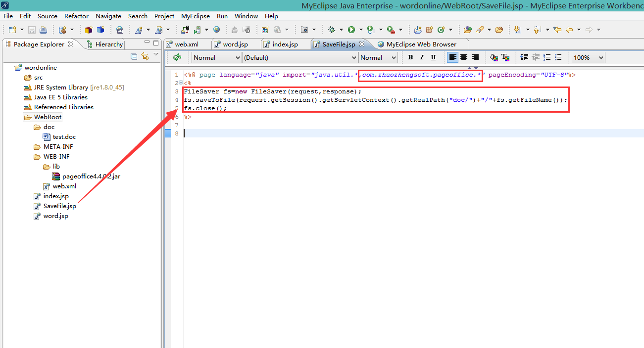Toggle Underline formatting
This screenshot has height=348, width=644.
[434, 57]
